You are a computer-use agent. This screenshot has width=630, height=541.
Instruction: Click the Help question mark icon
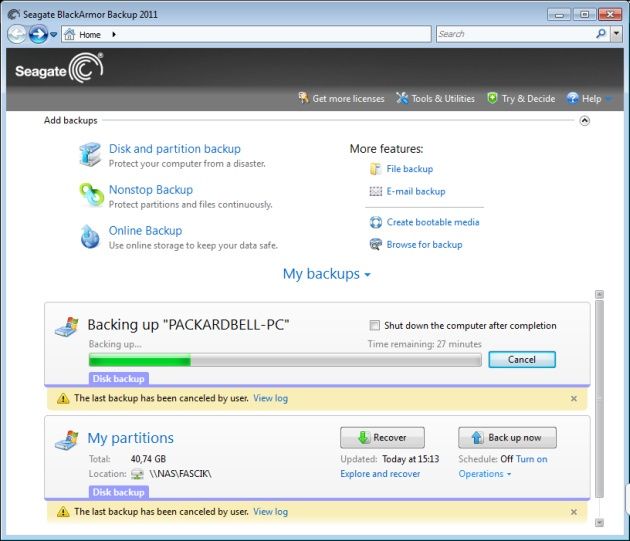[x=573, y=98]
